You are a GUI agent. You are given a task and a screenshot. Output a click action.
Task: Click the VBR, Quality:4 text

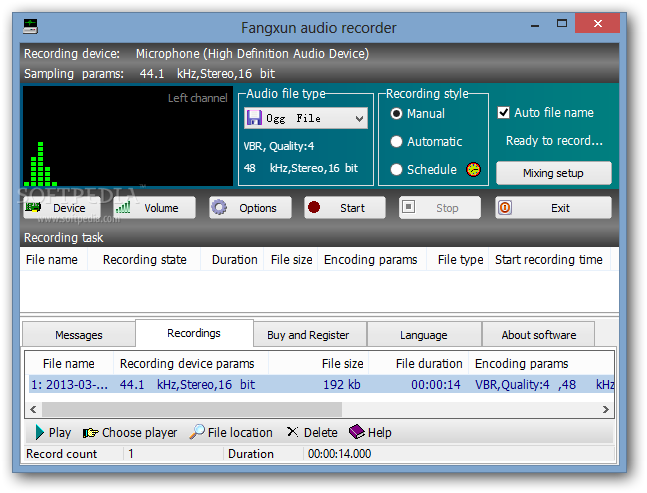click(x=279, y=146)
